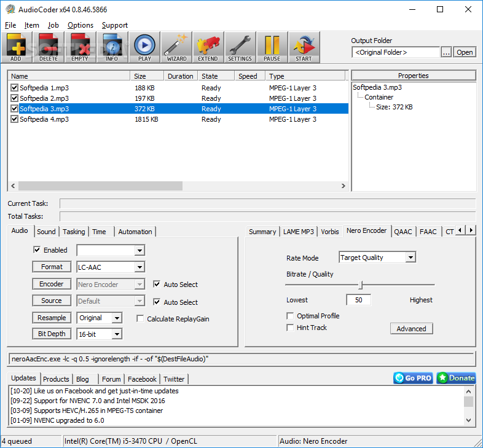Switch to the LAME MP3 tab
The image size is (483, 448).
click(x=299, y=232)
